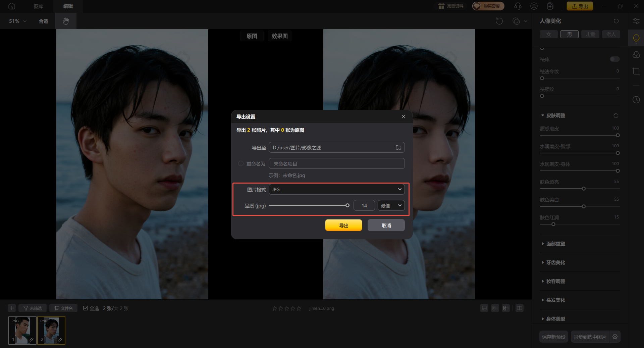This screenshot has width=644, height=348.
Task: Click the 取消 button
Action: pos(386,226)
